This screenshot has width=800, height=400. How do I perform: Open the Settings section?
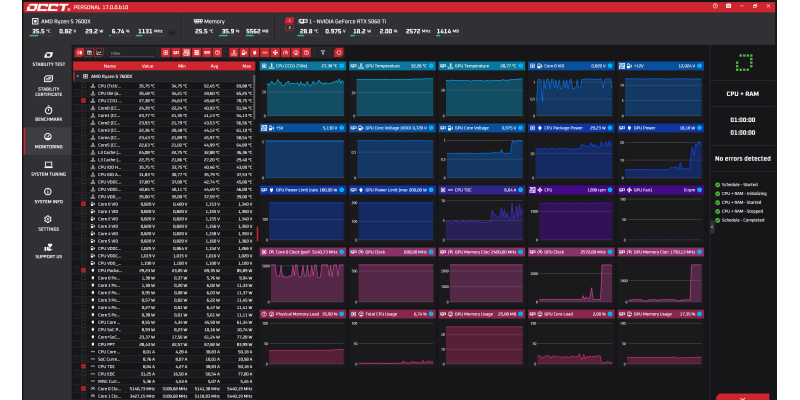(x=48, y=223)
